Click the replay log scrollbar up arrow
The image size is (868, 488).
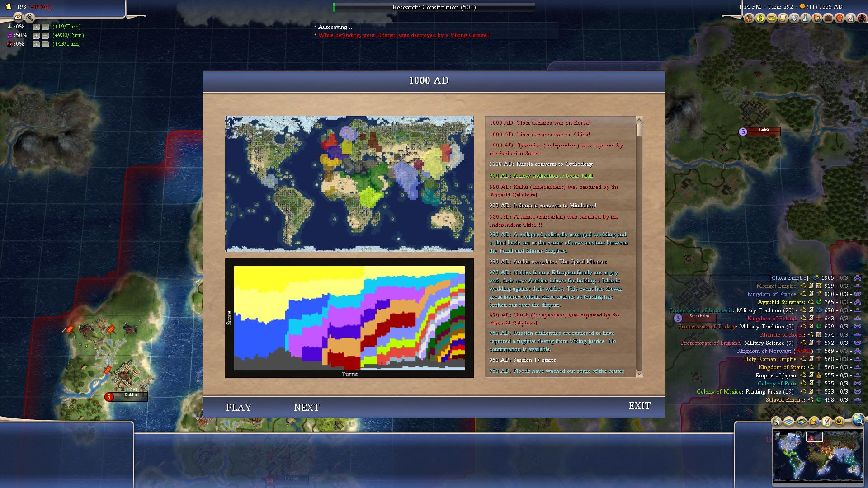point(639,120)
